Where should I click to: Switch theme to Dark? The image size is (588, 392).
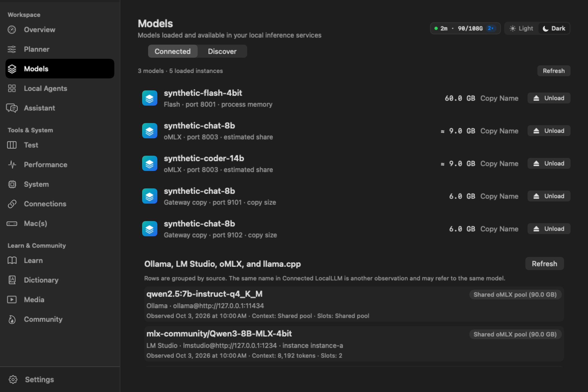(x=554, y=29)
